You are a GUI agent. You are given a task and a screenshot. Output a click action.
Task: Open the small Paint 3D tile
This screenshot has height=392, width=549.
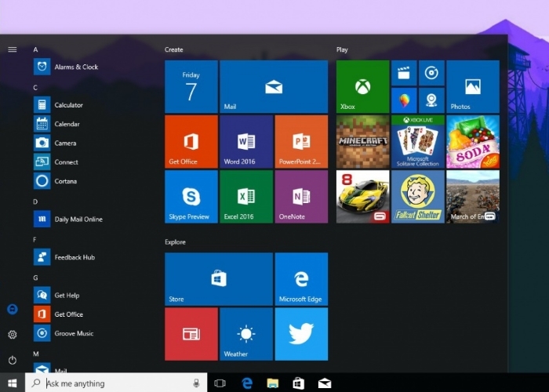(404, 100)
